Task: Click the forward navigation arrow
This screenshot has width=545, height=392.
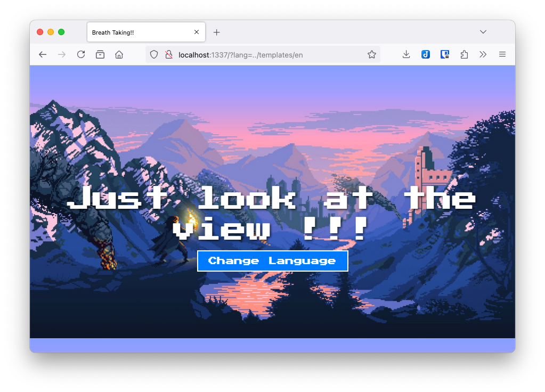Action: [62, 54]
